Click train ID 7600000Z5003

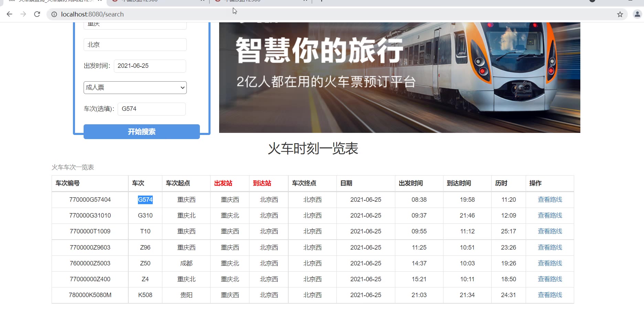click(x=90, y=263)
